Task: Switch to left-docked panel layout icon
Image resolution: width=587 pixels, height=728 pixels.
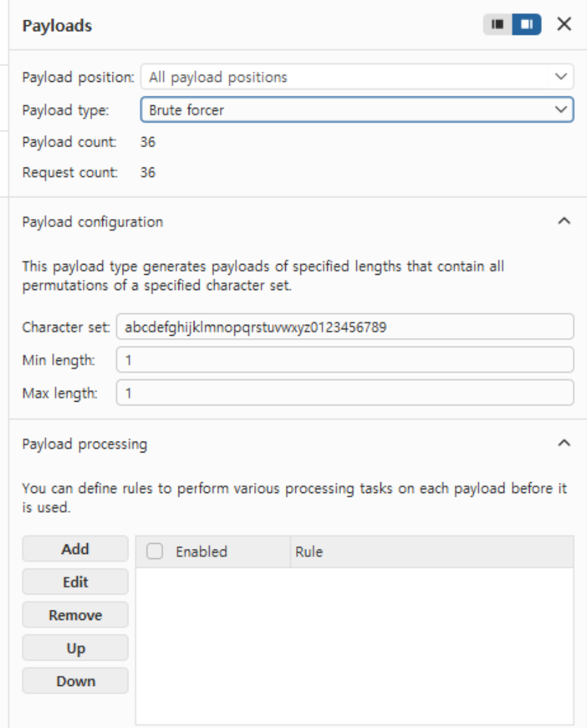Action: [x=497, y=24]
